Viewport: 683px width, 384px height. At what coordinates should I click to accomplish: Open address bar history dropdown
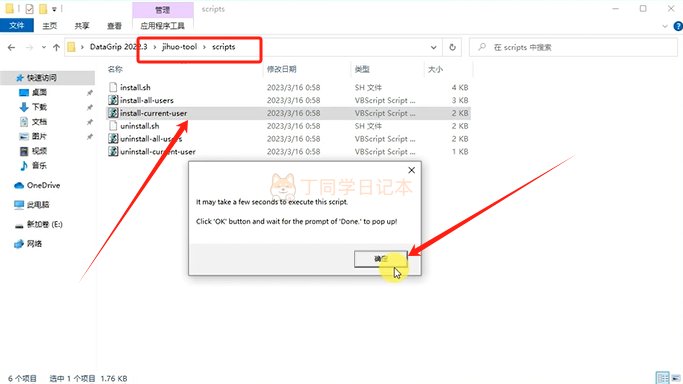pos(433,47)
